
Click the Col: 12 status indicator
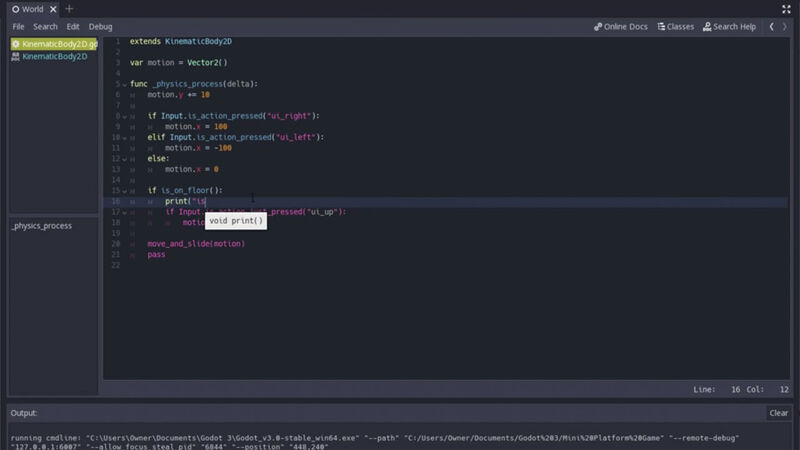[x=768, y=389]
